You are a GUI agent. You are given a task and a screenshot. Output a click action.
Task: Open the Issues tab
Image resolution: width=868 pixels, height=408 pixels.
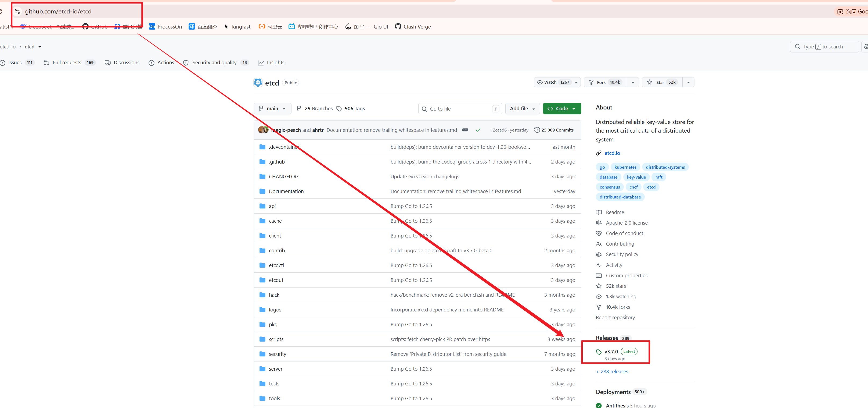tap(17, 62)
